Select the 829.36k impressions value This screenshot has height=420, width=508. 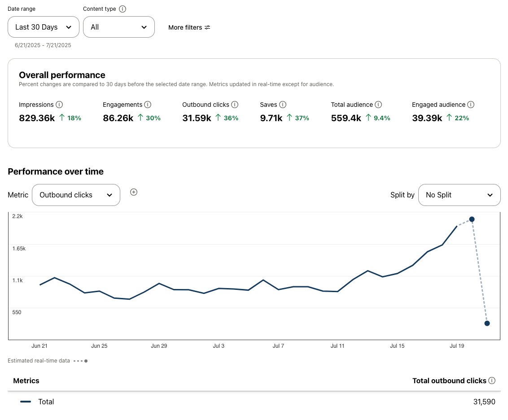(37, 118)
